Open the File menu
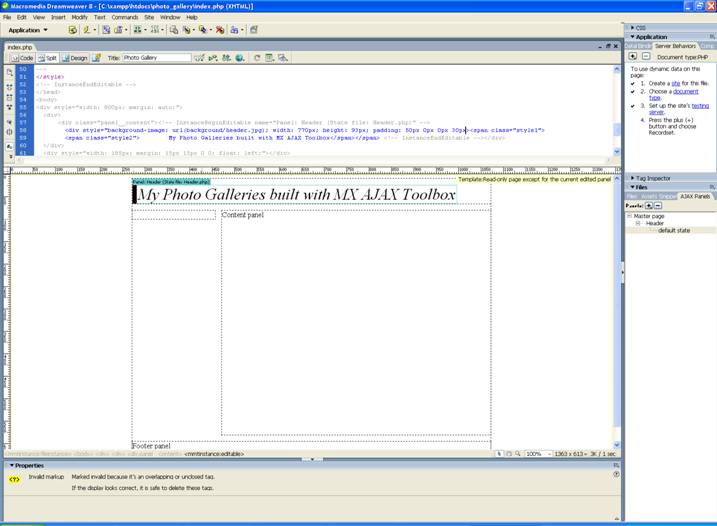The image size is (717, 526). 7,17
